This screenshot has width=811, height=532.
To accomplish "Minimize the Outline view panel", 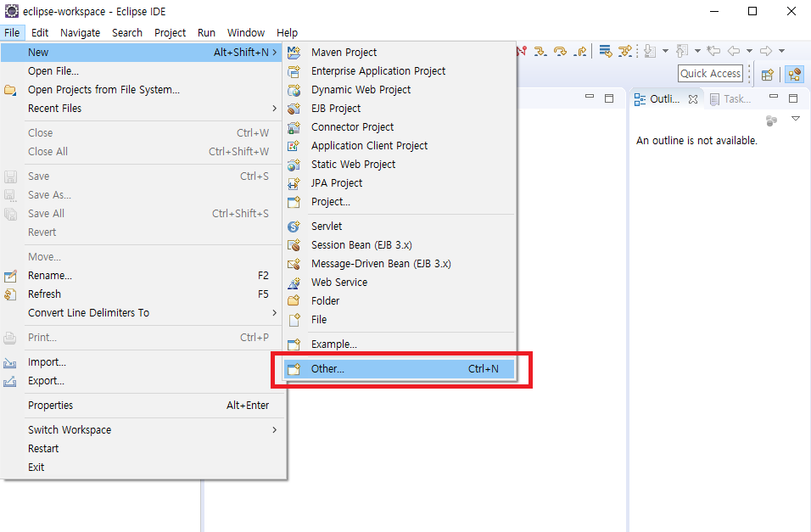I will 774,97.
